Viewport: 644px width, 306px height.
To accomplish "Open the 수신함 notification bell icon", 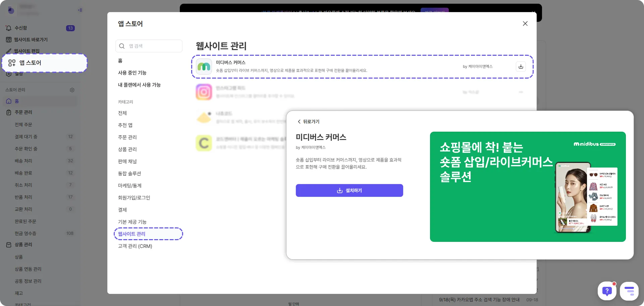I will pos(8,28).
